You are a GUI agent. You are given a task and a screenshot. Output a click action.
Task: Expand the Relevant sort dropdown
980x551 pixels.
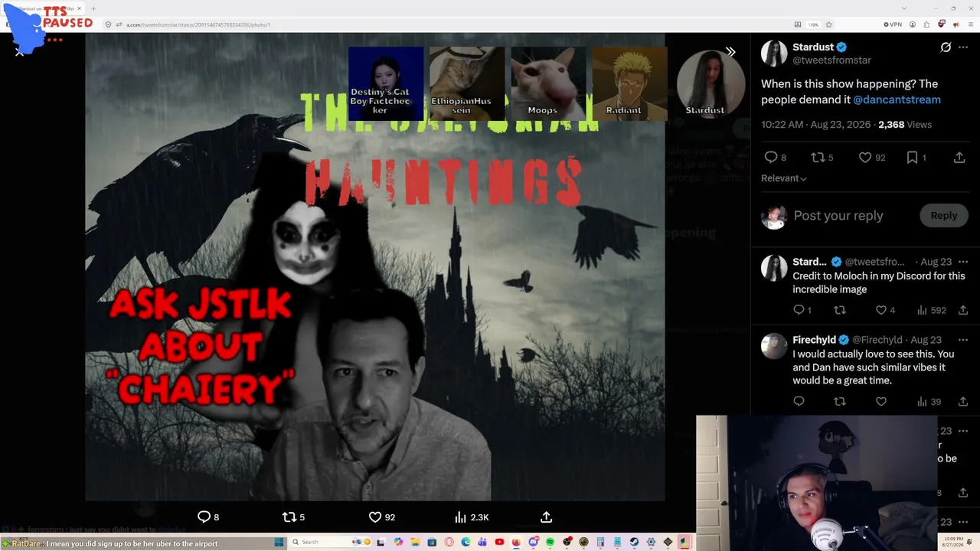[x=783, y=178]
